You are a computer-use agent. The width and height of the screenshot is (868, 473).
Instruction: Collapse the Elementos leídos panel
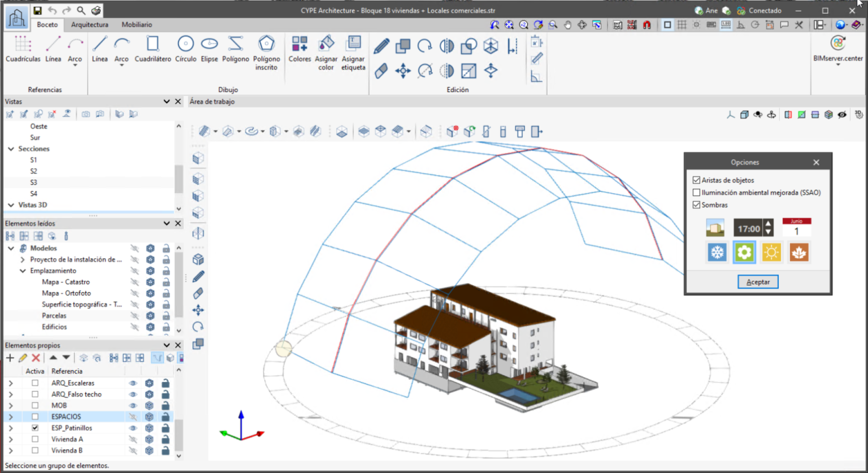(x=167, y=223)
